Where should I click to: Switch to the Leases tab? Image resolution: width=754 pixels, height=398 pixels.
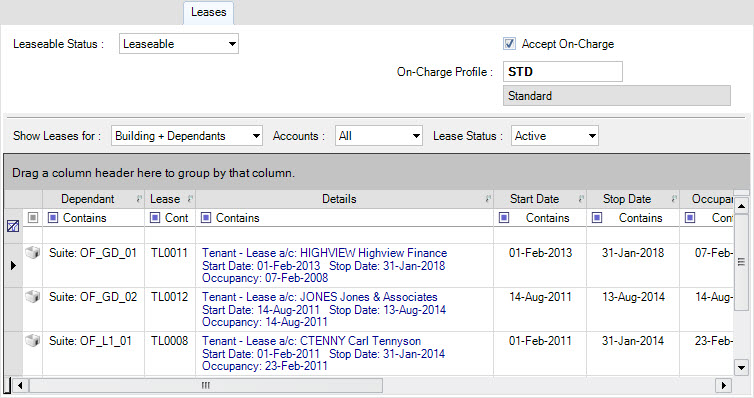coord(208,12)
